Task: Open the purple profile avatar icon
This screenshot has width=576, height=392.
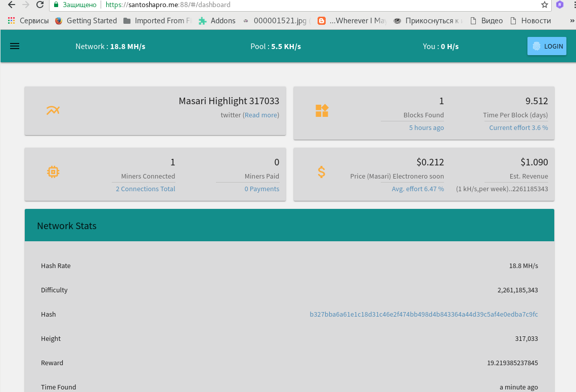Action: click(560, 5)
